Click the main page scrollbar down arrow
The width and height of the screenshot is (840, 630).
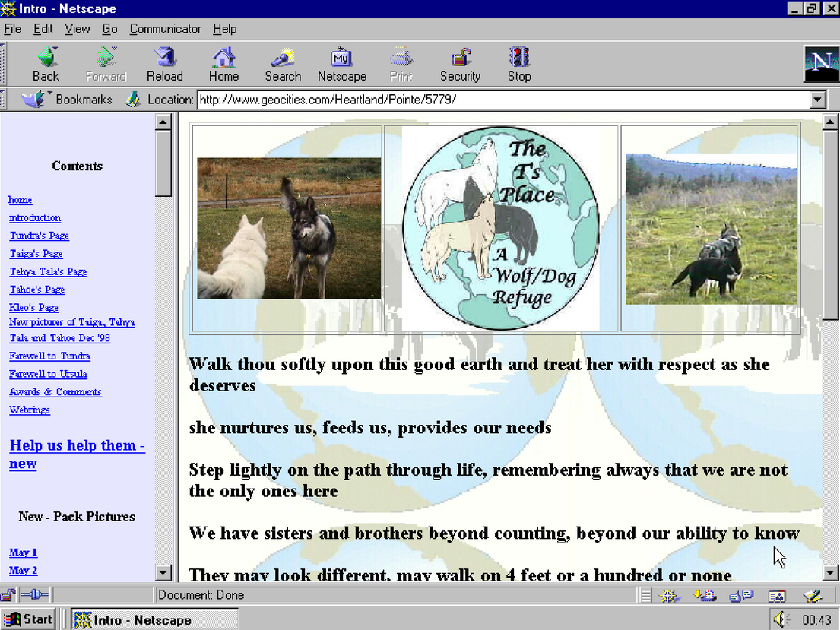(x=831, y=573)
